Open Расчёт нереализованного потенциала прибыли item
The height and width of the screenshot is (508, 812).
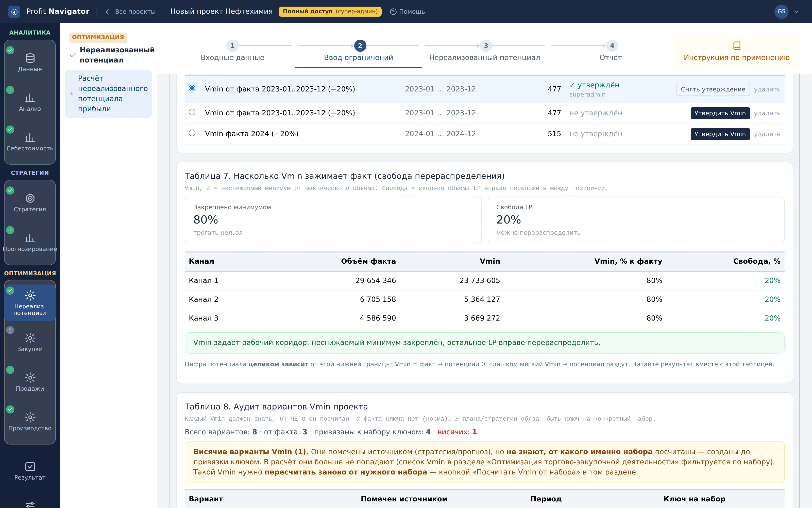coord(108,94)
